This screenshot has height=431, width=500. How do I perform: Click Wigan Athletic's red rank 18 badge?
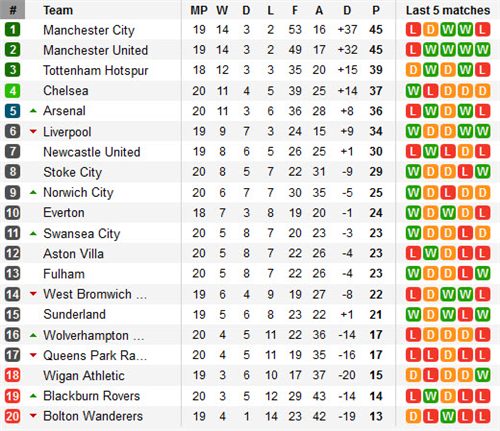13,375
